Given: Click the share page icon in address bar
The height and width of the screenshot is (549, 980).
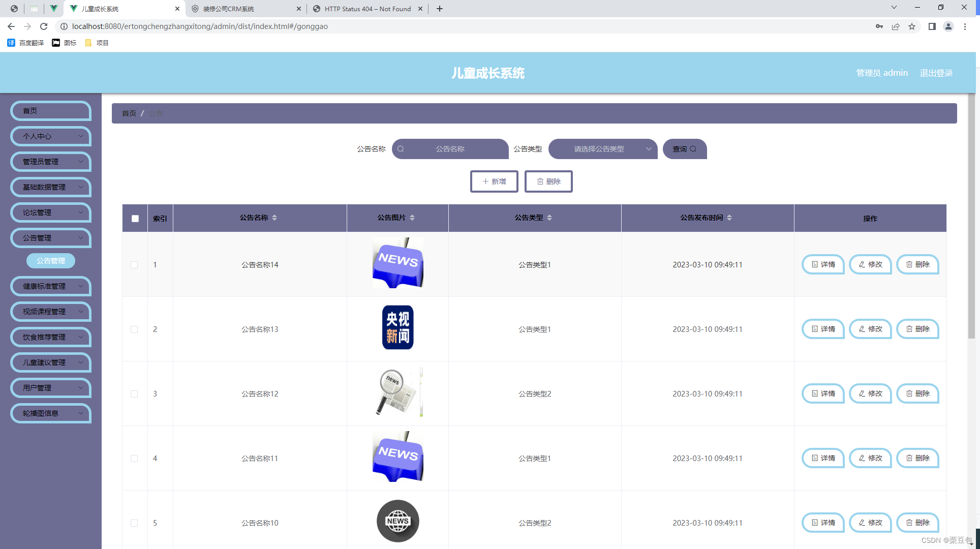Looking at the screenshot, I should (896, 26).
